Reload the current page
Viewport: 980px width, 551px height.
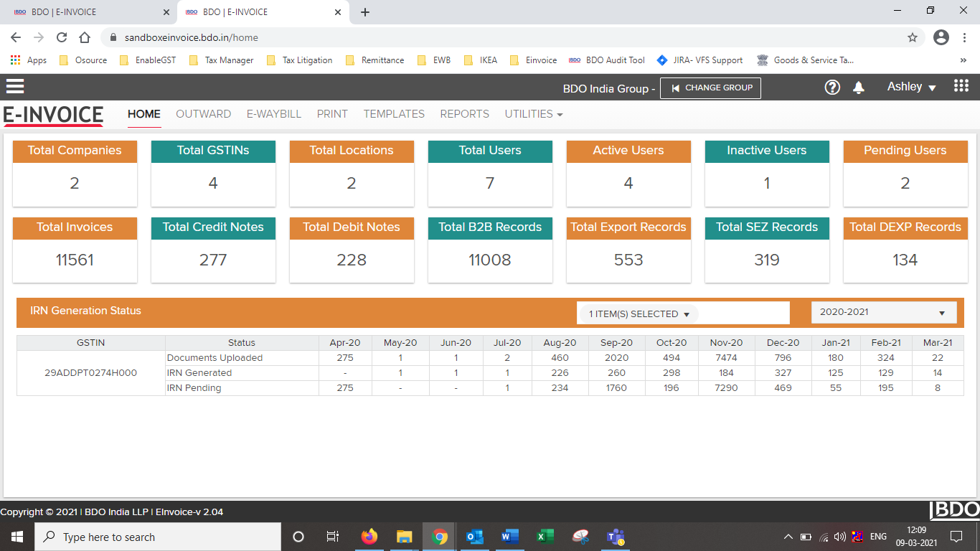(62, 37)
